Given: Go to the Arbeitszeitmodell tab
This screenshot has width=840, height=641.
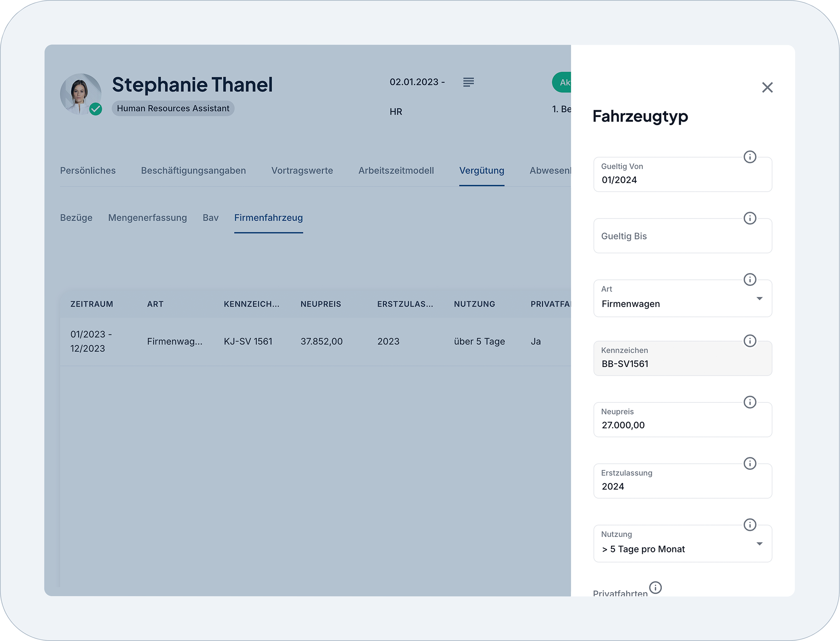Looking at the screenshot, I should [x=396, y=171].
